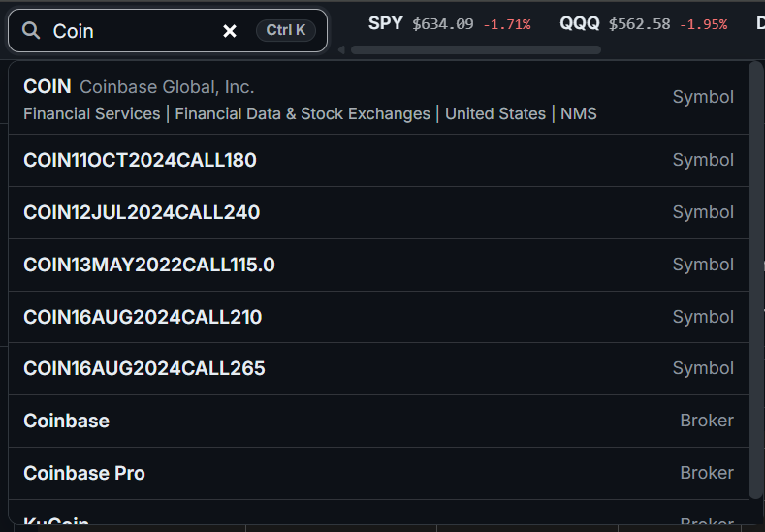Click Broker label on Coinbase row
The width and height of the screenshot is (765, 532).
pos(707,421)
